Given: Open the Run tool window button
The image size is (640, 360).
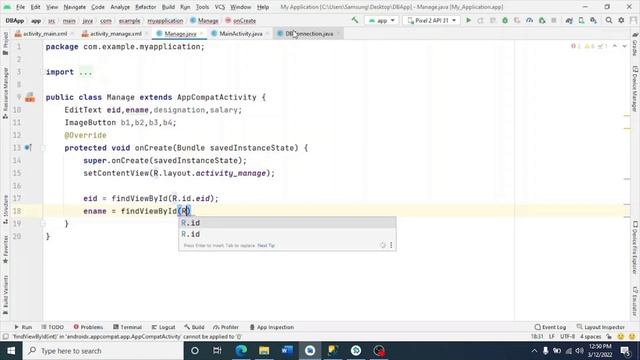Looking at the screenshot, I should [x=23, y=327].
